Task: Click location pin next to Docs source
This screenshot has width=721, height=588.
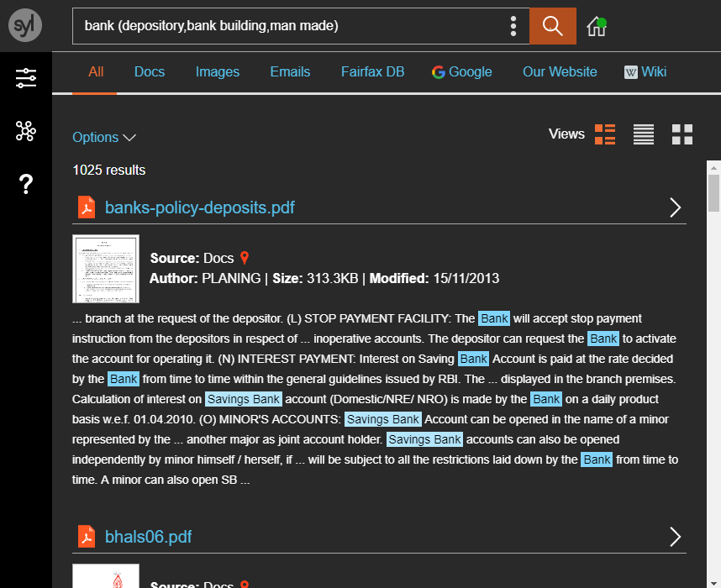Action: click(245, 259)
